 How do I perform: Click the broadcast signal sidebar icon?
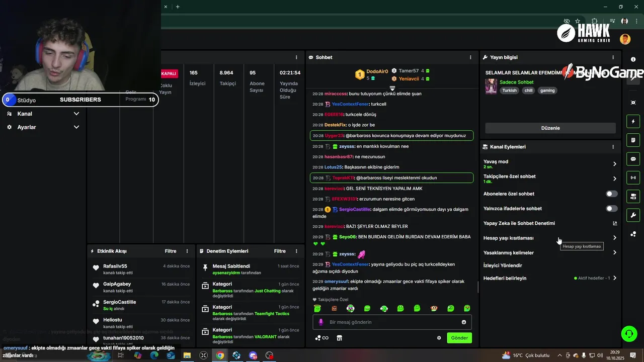pos(633,177)
